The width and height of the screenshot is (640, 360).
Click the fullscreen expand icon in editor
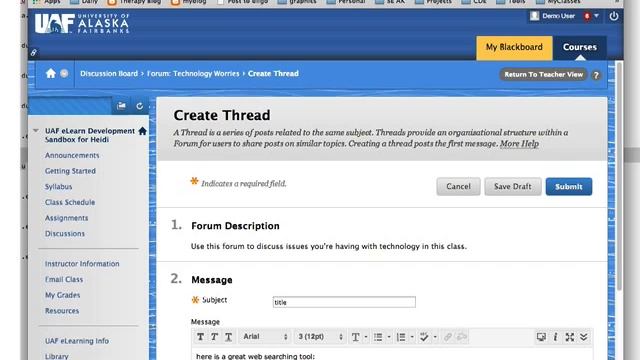570,337
